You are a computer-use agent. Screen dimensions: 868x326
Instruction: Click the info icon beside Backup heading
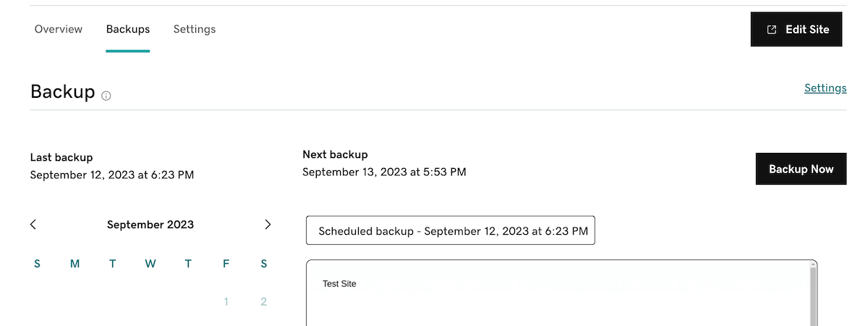pos(106,96)
